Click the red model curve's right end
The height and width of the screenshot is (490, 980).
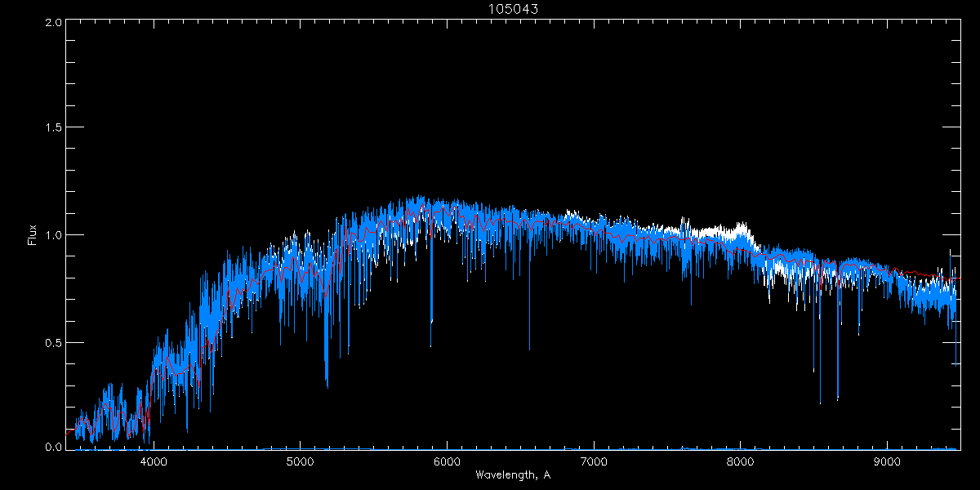958,278
